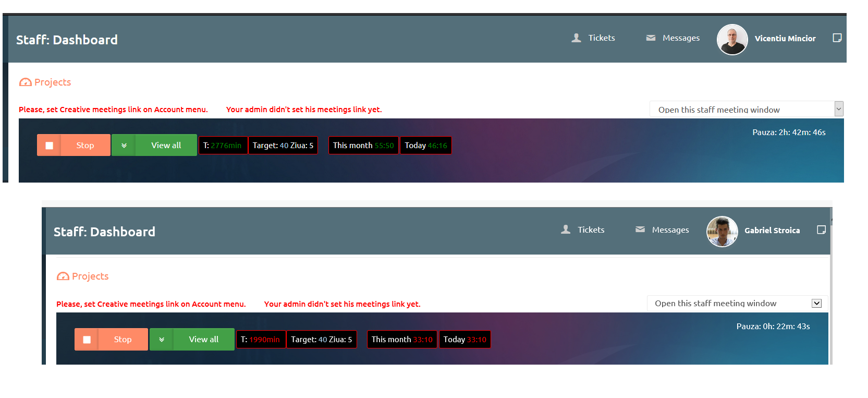
Task: Click the Today 33:10 box
Action: pos(464,340)
